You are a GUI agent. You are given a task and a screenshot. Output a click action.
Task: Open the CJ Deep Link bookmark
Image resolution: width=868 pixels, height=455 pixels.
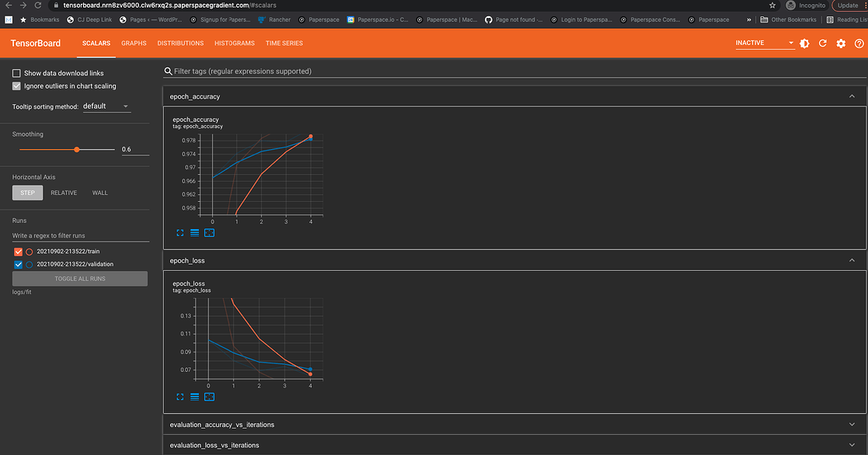(x=89, y=20)
